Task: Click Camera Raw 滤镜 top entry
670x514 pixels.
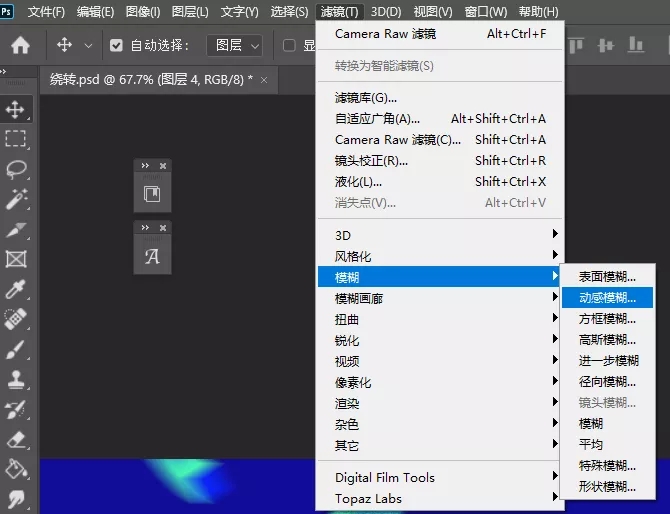Action: 440,33
